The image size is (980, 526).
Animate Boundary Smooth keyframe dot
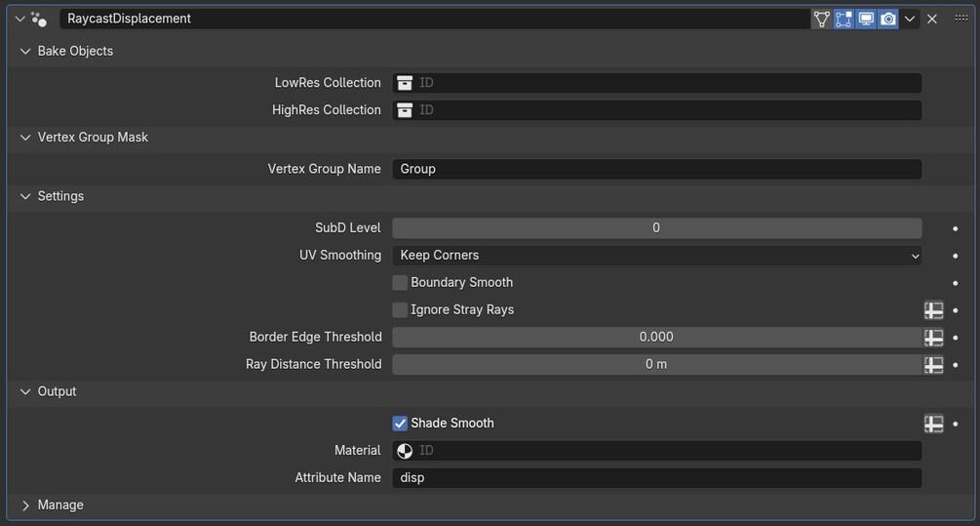pos(955,283)
